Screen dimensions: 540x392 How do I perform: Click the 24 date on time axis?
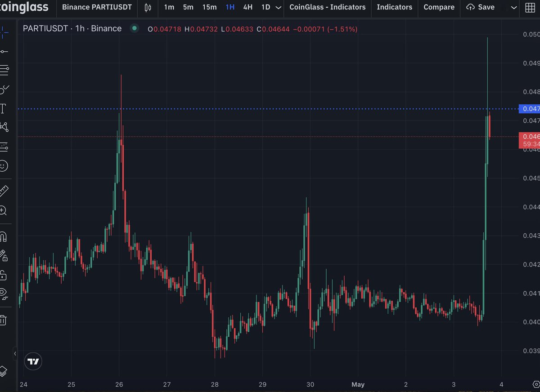coord(23,384)
